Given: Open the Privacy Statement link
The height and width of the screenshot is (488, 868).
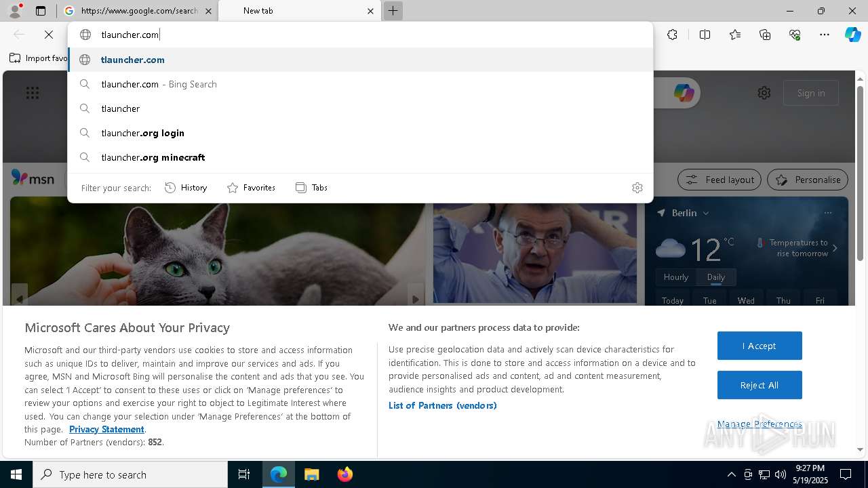Looking at the screenshot, I should pos(106,429).
